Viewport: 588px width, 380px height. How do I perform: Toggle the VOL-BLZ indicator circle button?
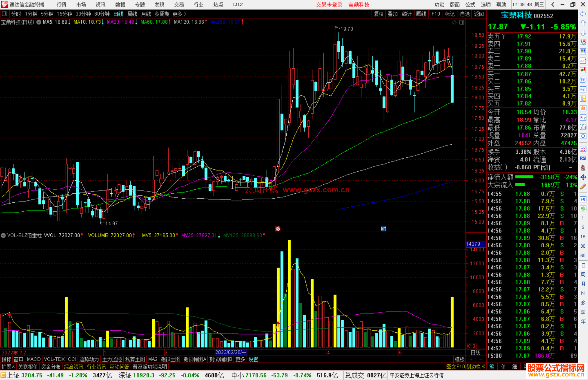3,235
